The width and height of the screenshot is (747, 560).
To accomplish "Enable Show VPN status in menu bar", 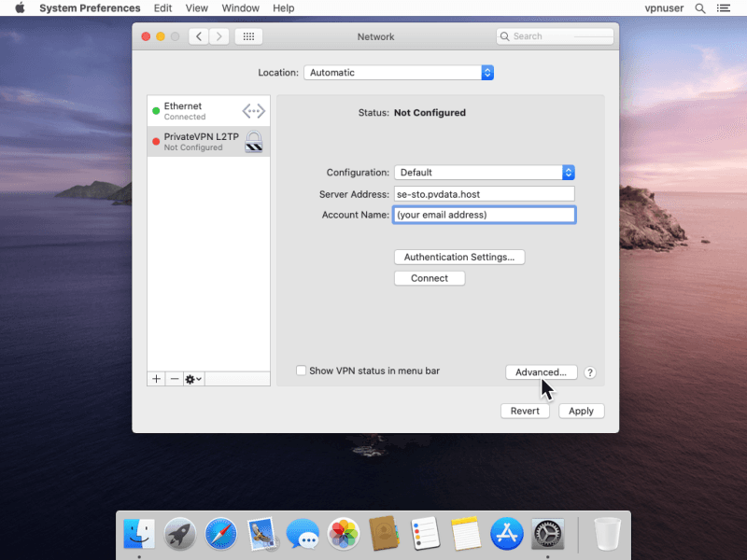I will [302, 371].
